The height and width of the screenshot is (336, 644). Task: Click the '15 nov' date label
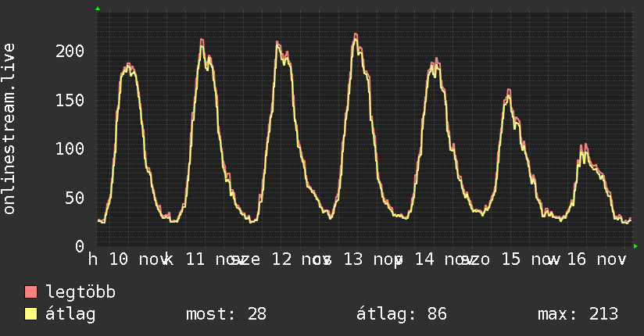click(531, 259)
